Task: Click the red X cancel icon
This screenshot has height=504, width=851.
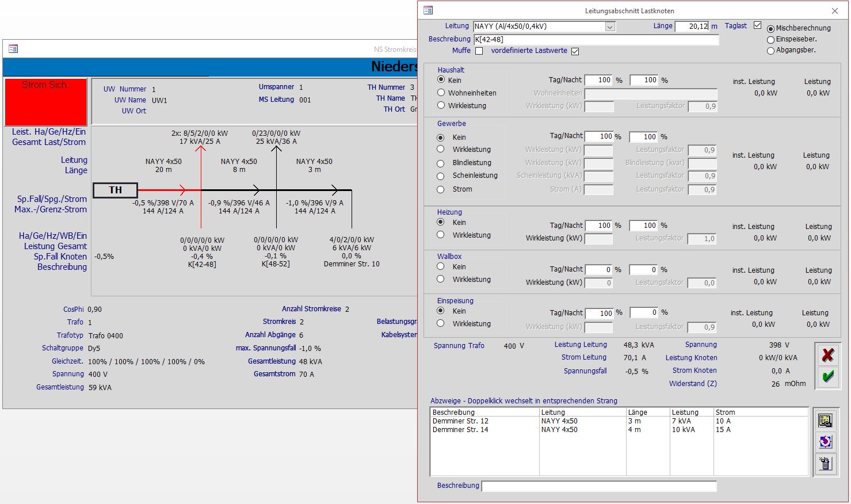Action: tap(827, 355)
